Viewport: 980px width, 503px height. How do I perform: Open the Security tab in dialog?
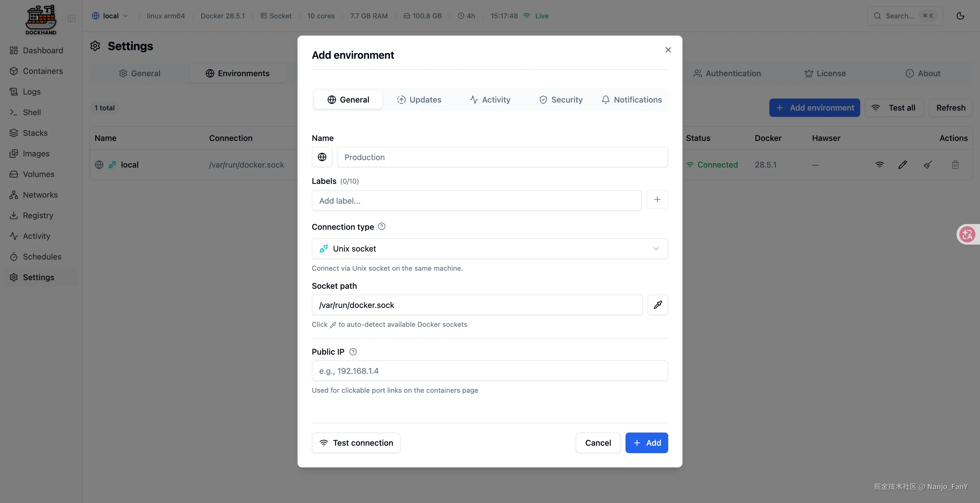coord(561,100)
